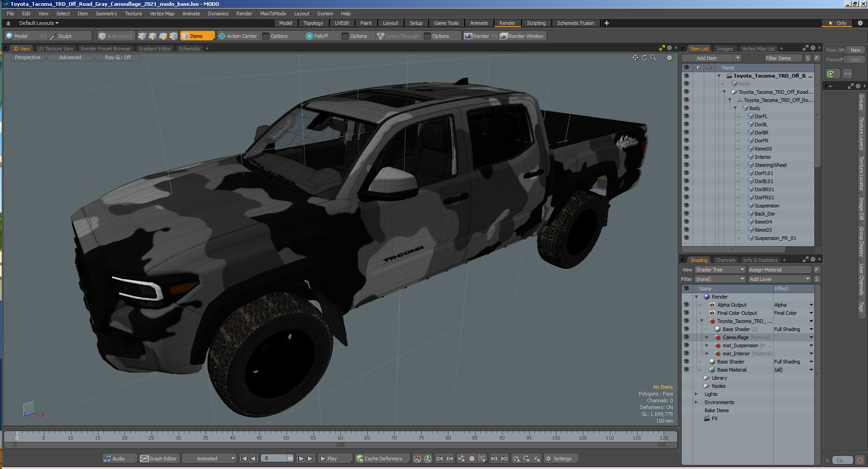Click the Action Center crosshair icon
The image size is (868, 469).
point(222,36)
